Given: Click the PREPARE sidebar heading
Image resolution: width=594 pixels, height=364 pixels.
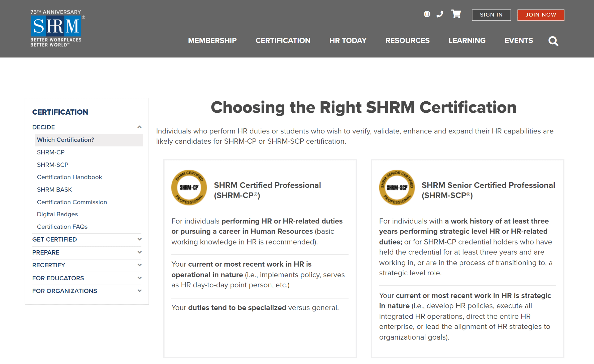Looking at the screenshot, I should tap(46, 252).
